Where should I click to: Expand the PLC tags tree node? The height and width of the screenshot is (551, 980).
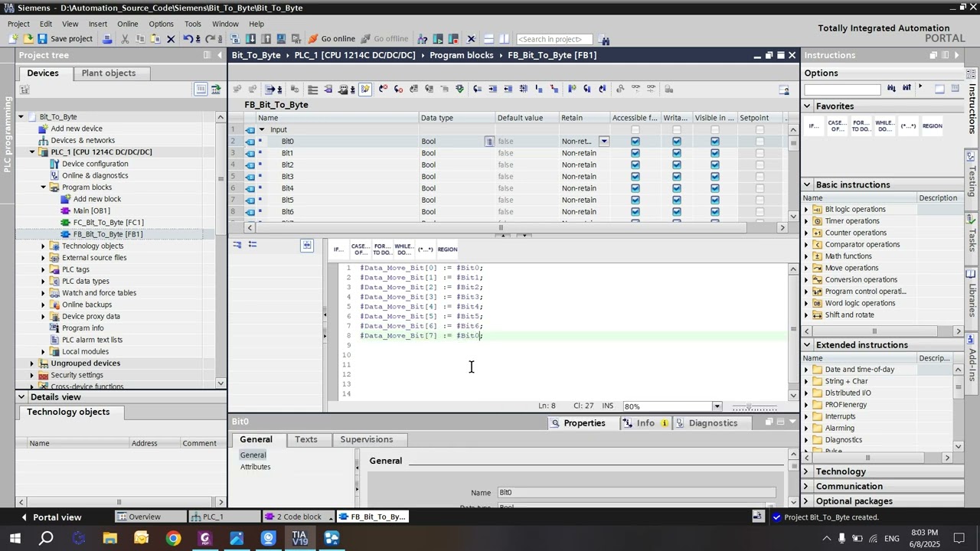(x=44, y=269)
